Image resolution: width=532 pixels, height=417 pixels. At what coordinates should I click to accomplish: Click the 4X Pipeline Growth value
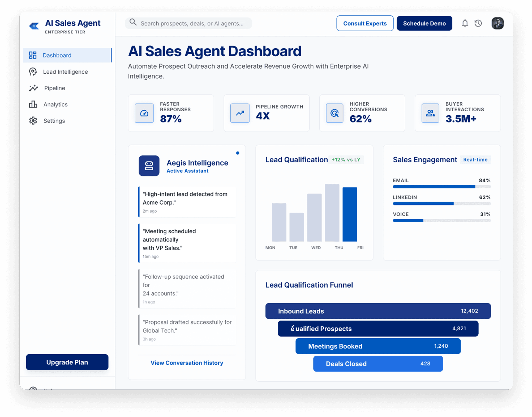[263, 116]
